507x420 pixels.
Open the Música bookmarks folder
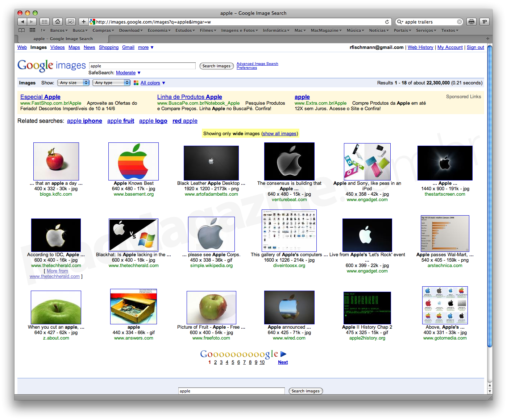355,30
